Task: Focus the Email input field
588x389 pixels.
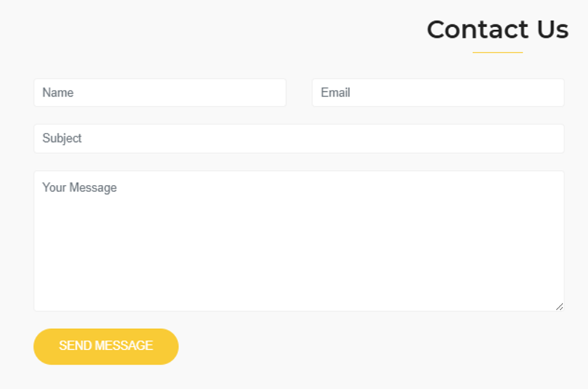Action: (x=438, y=92)
